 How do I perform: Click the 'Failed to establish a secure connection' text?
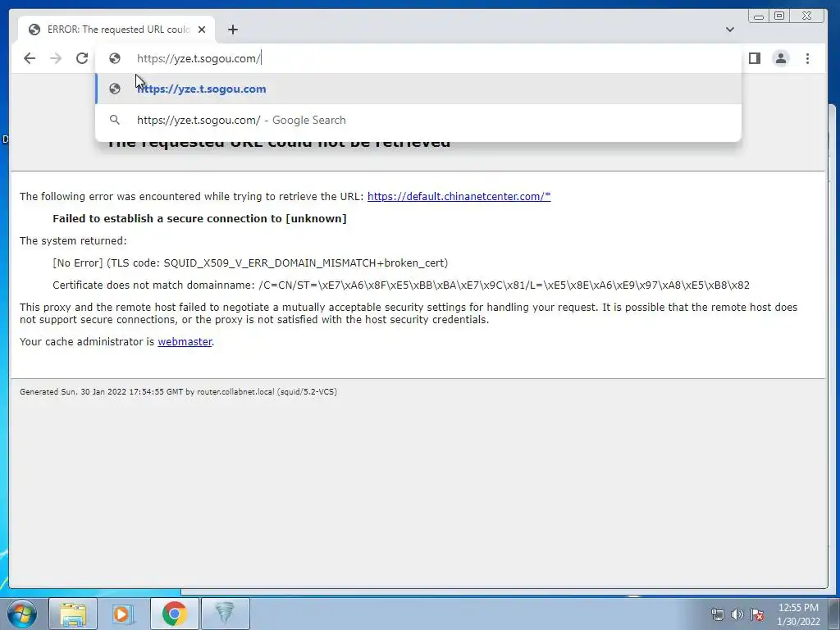click(199, 218)
